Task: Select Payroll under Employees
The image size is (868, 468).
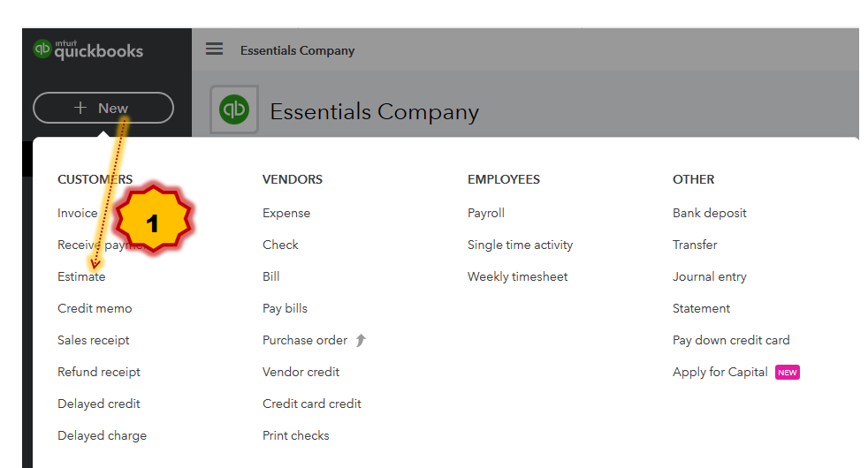Action: (x=486, y=213)
